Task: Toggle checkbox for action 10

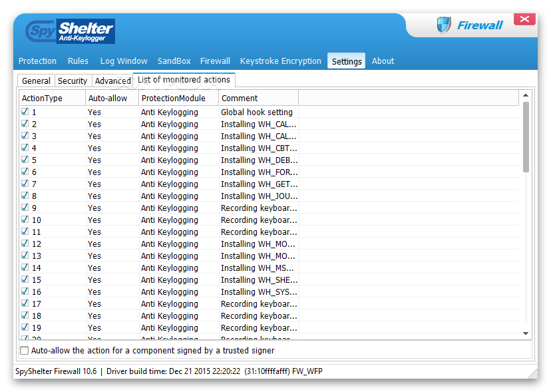Action: 25,220
